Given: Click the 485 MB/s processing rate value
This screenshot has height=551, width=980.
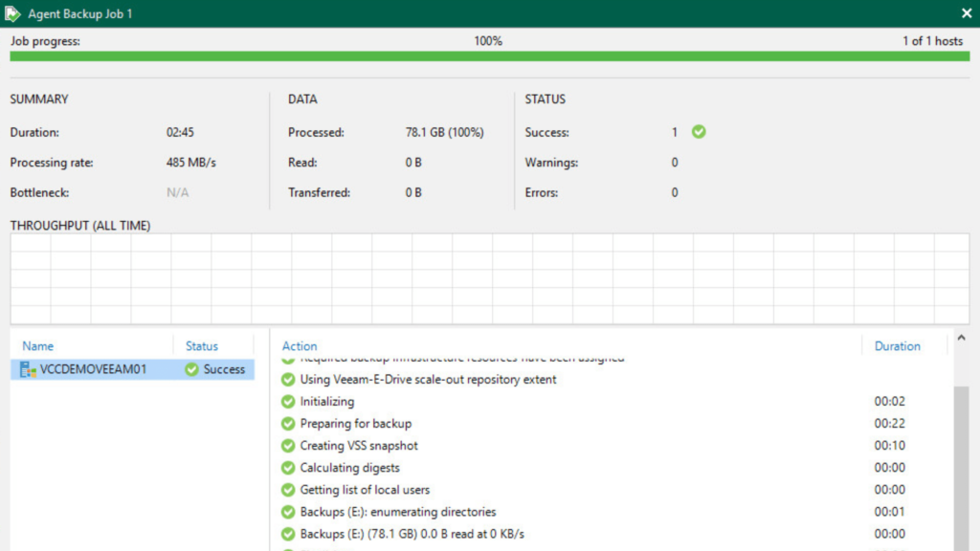Looking at the screenshot, I should [190, 163].
